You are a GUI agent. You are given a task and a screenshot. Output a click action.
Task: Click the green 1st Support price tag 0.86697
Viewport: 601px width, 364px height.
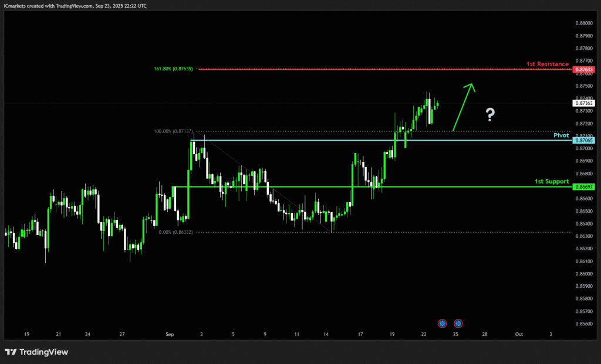(x=584, y=186)
